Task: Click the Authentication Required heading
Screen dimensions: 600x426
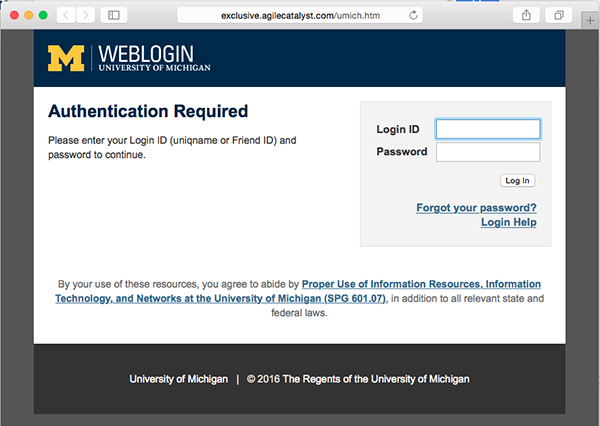Action: [148, 111]
